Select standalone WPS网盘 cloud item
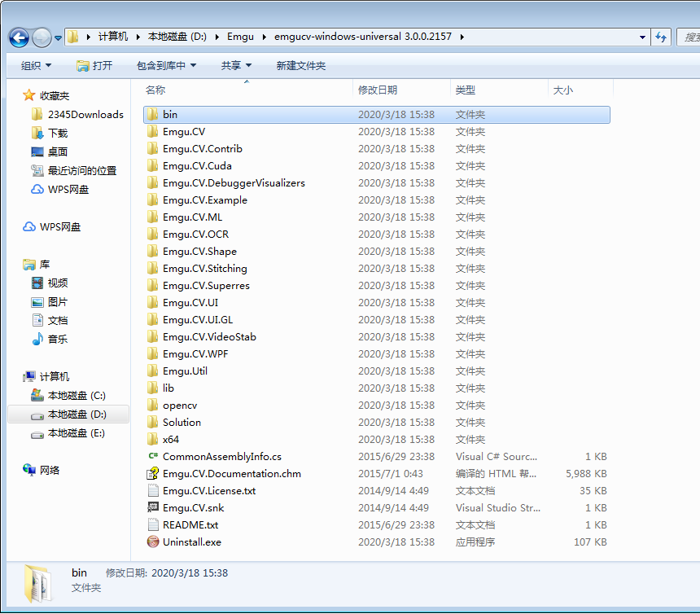 point(52,227)
